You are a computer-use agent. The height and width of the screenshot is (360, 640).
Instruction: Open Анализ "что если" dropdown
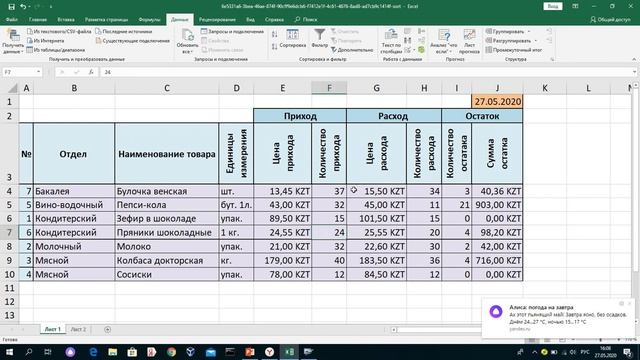point(444,42)
